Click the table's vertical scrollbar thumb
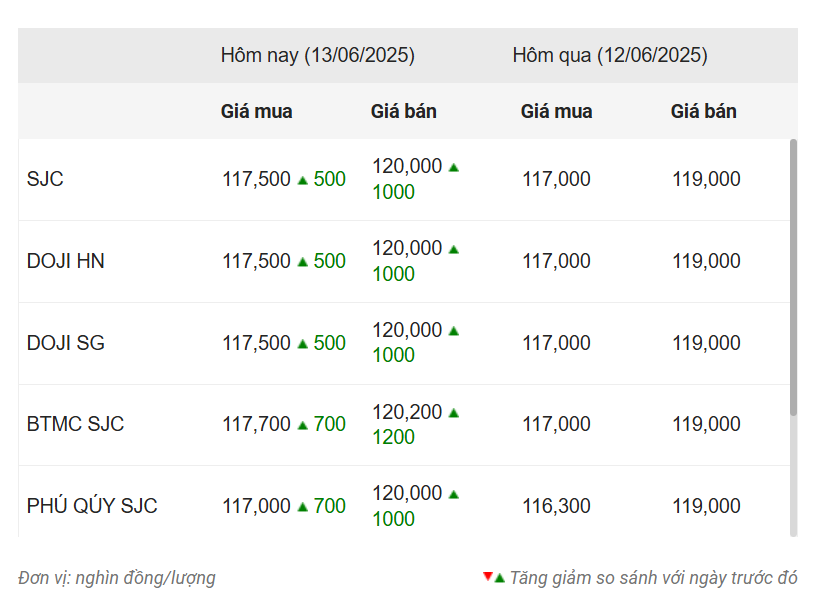The width and height of the screenshot is (814, 616). pyautogui.click(x=793, y=277)
